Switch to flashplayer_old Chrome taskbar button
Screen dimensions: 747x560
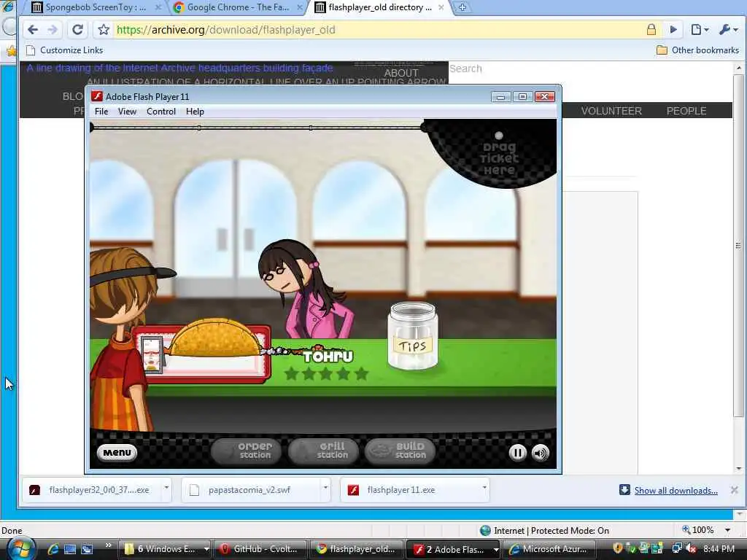(357, 549)
